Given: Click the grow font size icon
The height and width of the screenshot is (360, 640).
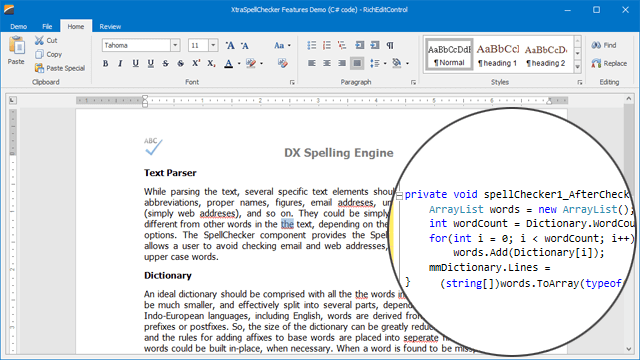Looking at the screenshot, I should 230,45.
